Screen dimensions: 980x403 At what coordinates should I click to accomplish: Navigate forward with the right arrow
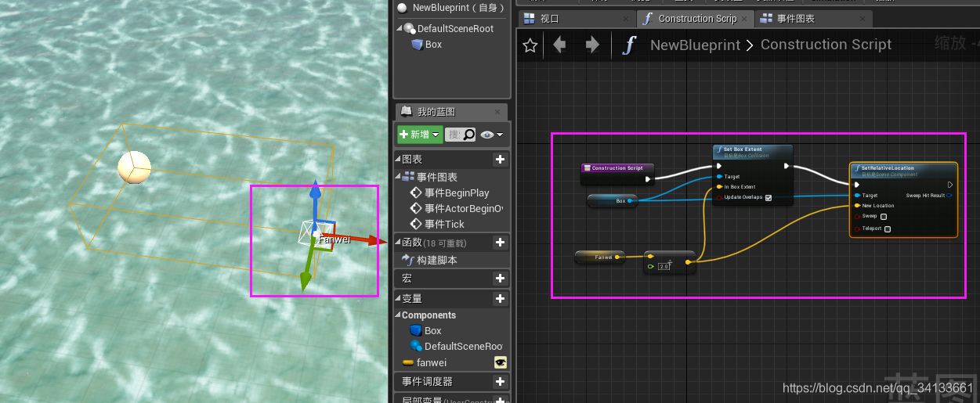[592, 45]
